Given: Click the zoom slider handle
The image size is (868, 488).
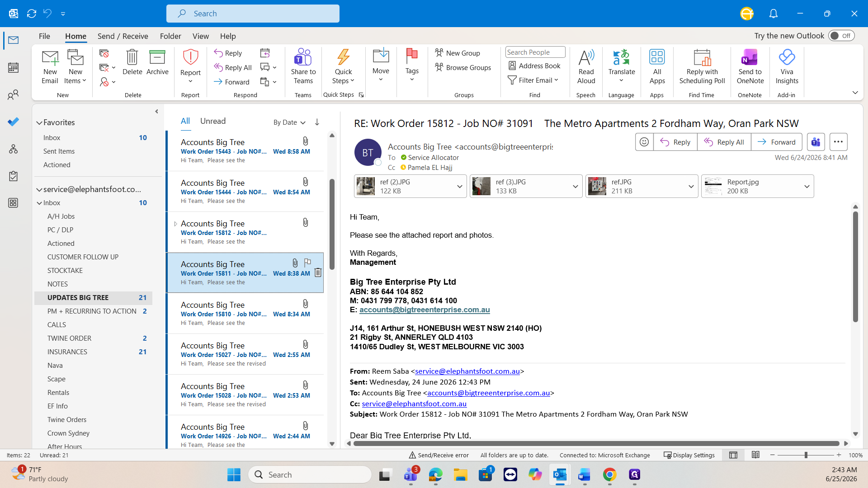Looking at the screenshot, I should 806,455.
